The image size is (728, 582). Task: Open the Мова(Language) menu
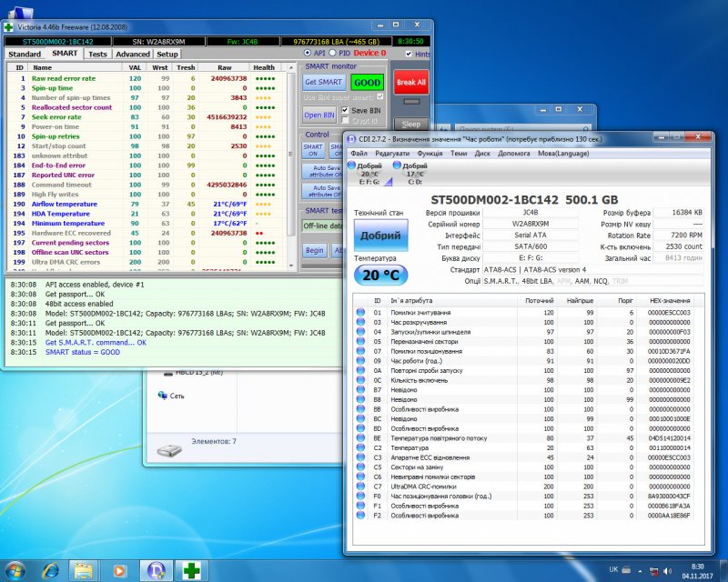point(562,154)
